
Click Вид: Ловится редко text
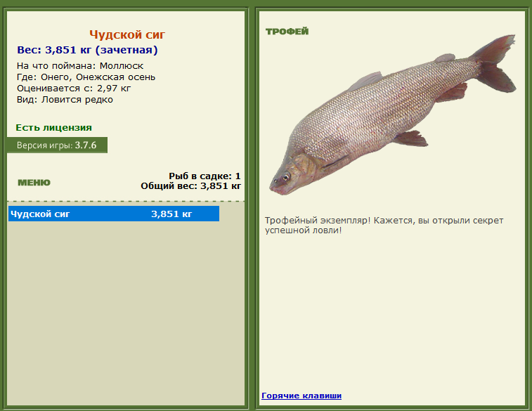(x=65, y=99)
